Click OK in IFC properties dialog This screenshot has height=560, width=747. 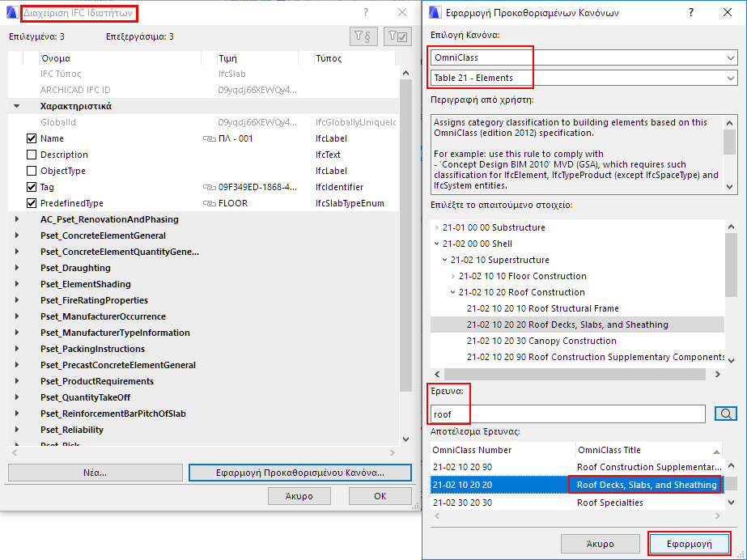tap(380, 496)
